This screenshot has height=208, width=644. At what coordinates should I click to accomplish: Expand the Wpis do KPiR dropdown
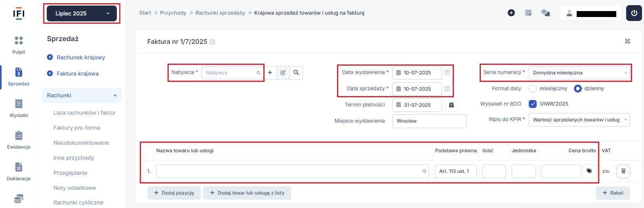coord(579,120)
